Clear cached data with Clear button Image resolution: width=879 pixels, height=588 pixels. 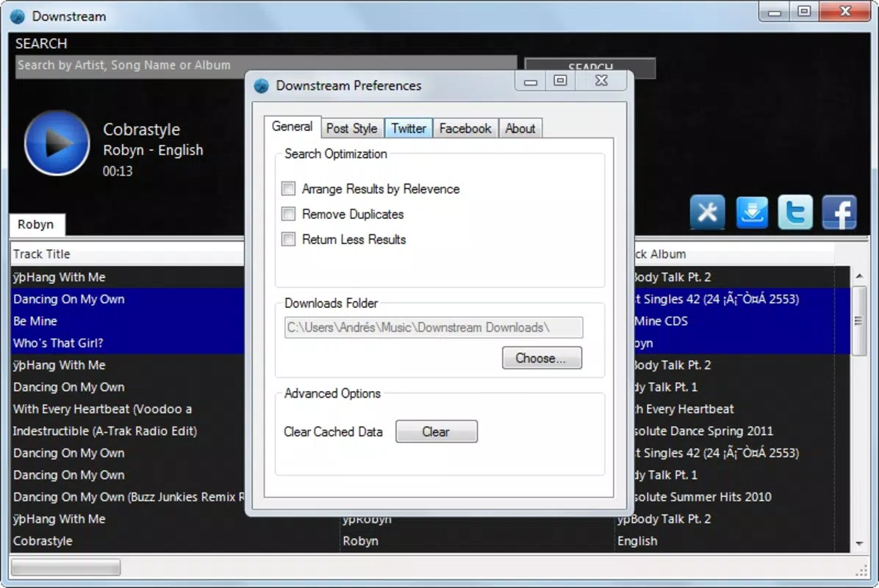tap(436, 431)
